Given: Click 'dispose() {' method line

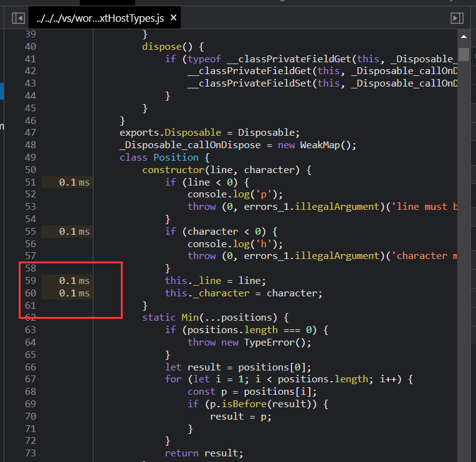Looking at the screenshot, I should click(173, 47).
